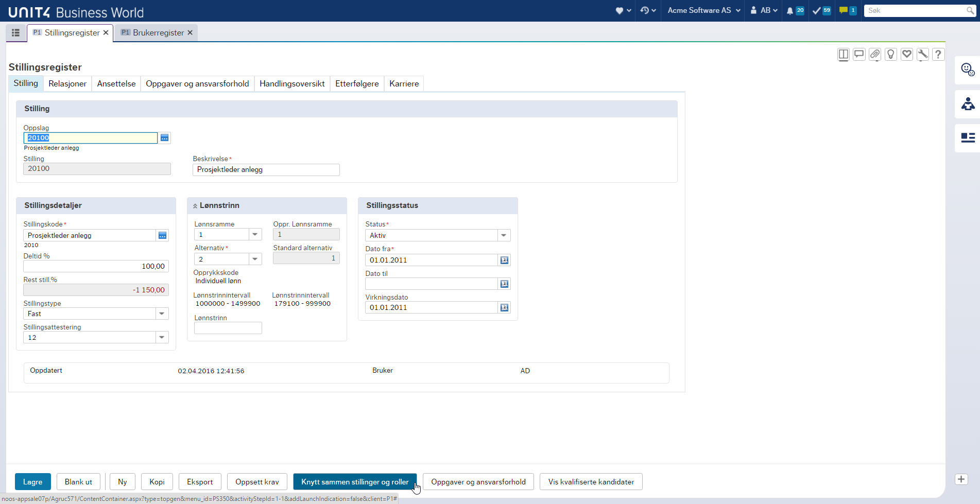
Task: Click the lightbulb tips icon
Action: [x=891, y=54]
